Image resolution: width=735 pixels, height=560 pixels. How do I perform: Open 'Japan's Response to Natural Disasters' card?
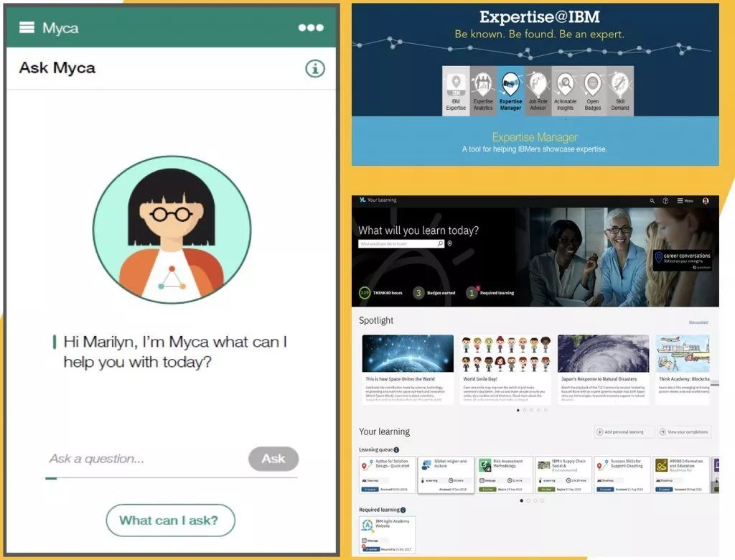(x=603, y=369)
